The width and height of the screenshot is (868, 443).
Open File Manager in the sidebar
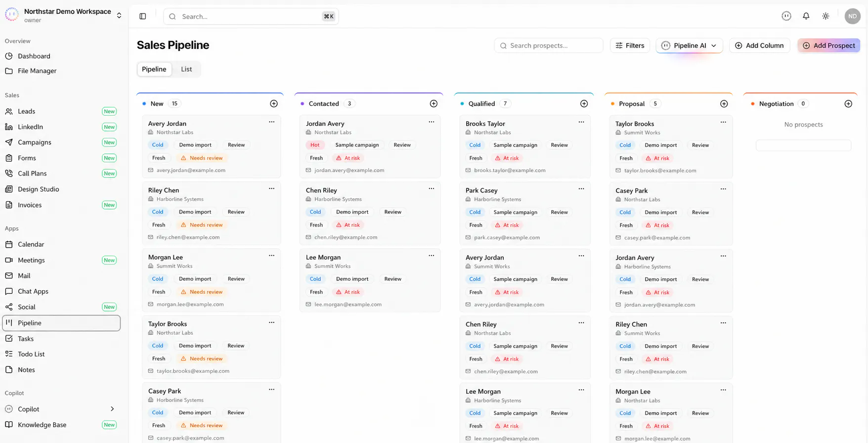coord(61,71)
